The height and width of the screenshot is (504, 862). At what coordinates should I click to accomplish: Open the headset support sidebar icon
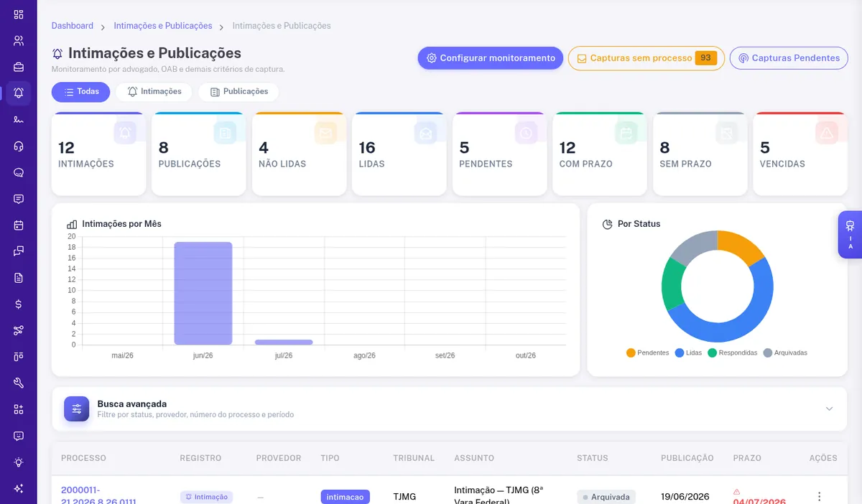tap(19, 146)
